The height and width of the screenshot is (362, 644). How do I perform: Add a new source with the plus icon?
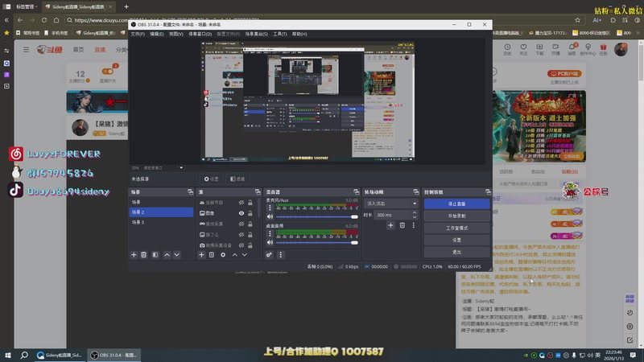pyautogui.click(x=202, y=255)
